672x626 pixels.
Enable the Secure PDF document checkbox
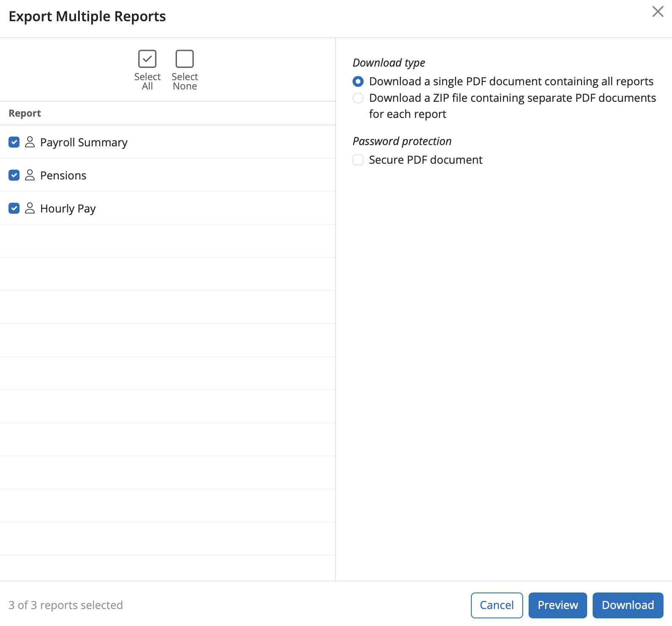click(358, 160)
